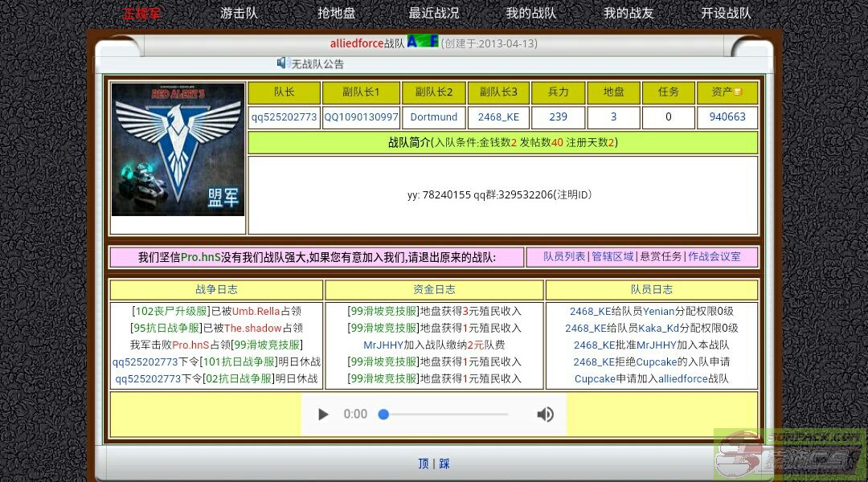Click the 踩 downvote link

coord(444,464)
